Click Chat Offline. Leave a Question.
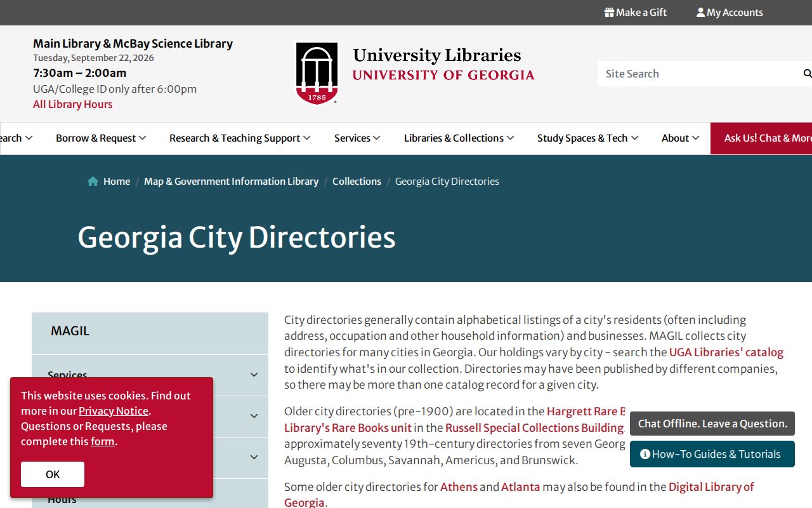The image size is (812, 508). click(712, 424)
